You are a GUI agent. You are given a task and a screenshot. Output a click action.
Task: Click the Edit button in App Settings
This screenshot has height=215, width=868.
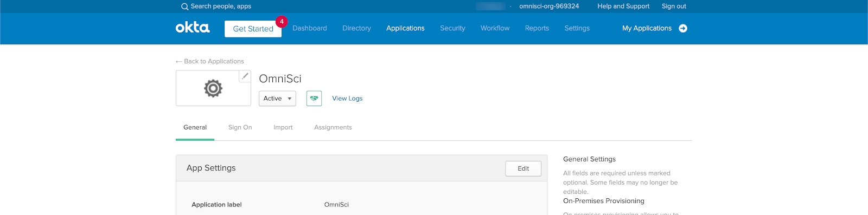523,168
